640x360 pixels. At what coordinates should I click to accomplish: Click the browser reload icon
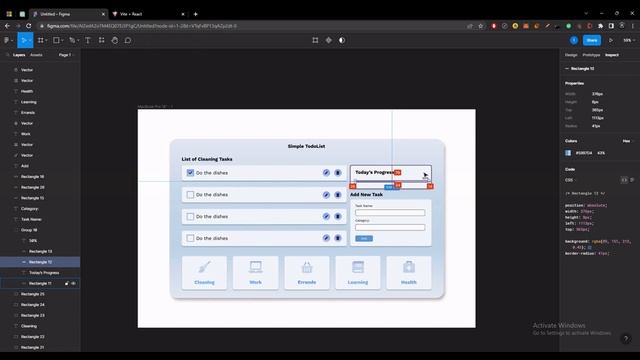tap(29, 26)
